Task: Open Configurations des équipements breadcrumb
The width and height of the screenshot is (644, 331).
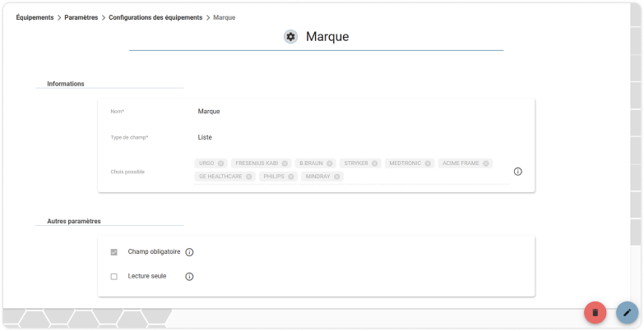Action: coord(155,17)
